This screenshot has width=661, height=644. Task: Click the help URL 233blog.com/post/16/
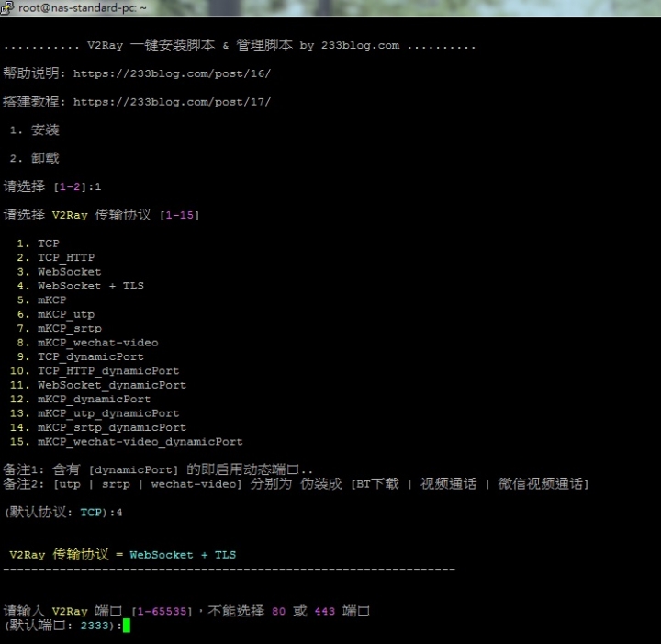click(172, 73)
